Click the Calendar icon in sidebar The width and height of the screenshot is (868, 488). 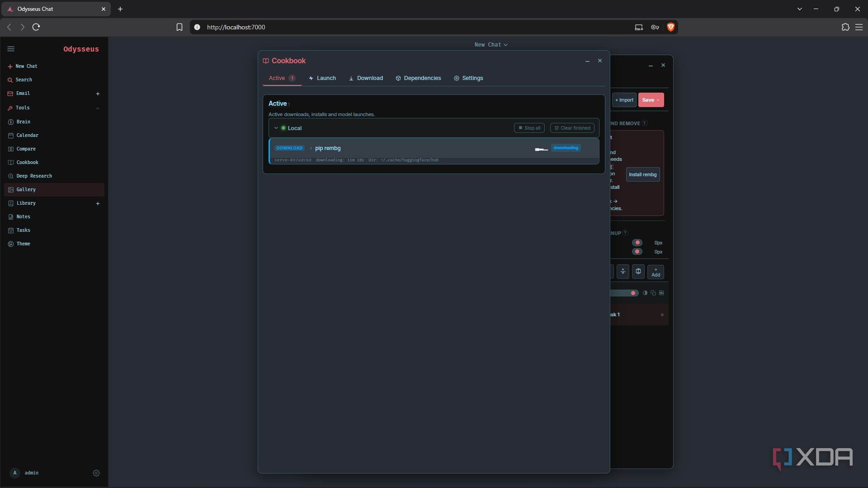[11, 136]
